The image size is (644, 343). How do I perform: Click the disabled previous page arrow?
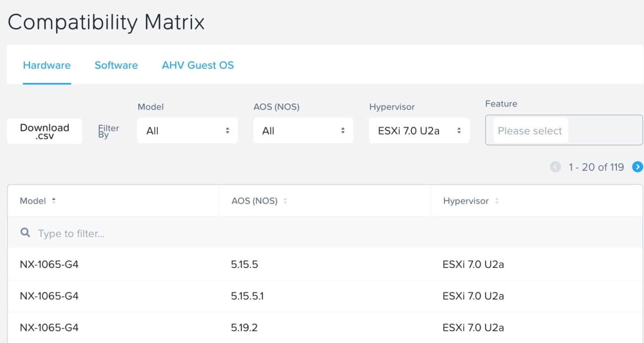tap(555, 167)
